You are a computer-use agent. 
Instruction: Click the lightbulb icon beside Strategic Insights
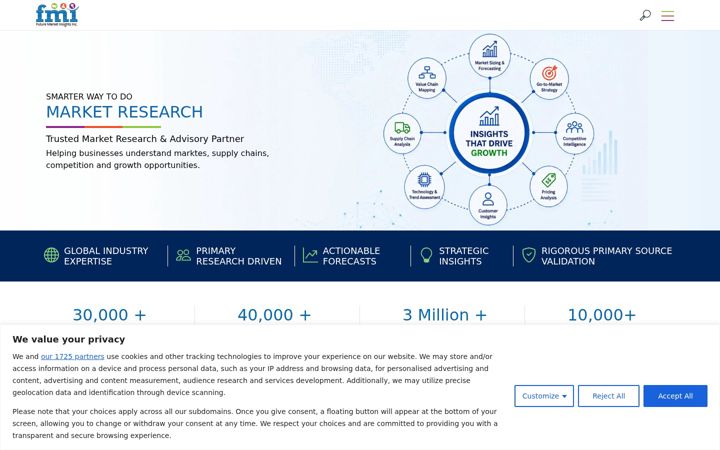pyautogui.click(x=426, y=255)
